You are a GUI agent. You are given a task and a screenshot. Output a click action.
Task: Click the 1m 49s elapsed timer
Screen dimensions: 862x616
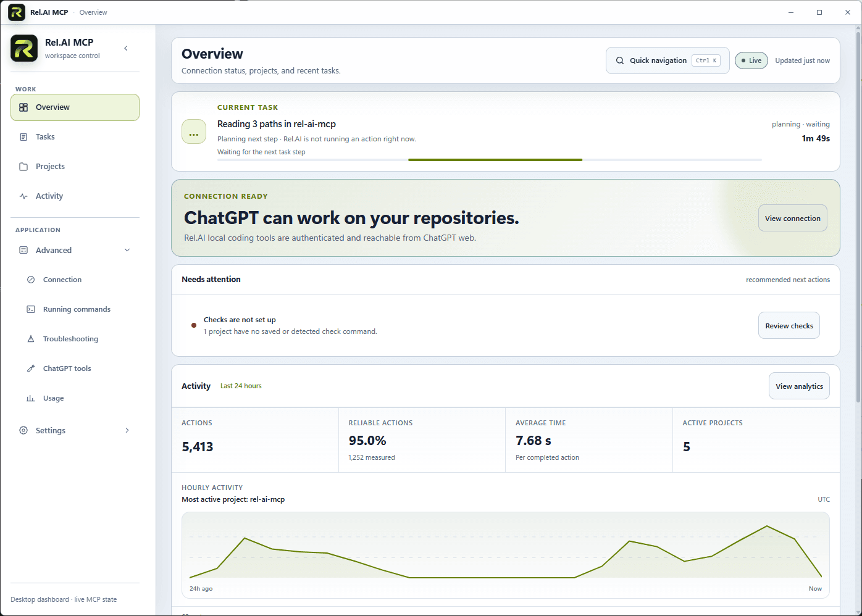coord(816,138)
